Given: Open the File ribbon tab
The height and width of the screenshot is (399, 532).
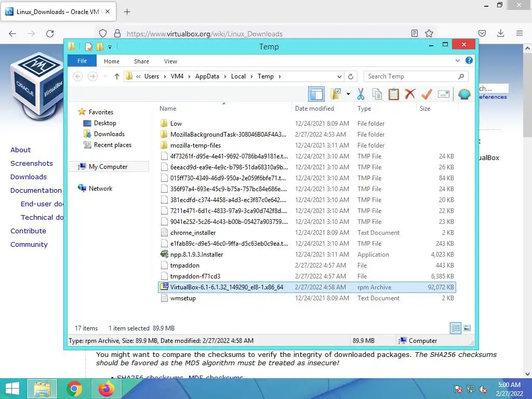Looking at the screenshot, I should [82, 61].
